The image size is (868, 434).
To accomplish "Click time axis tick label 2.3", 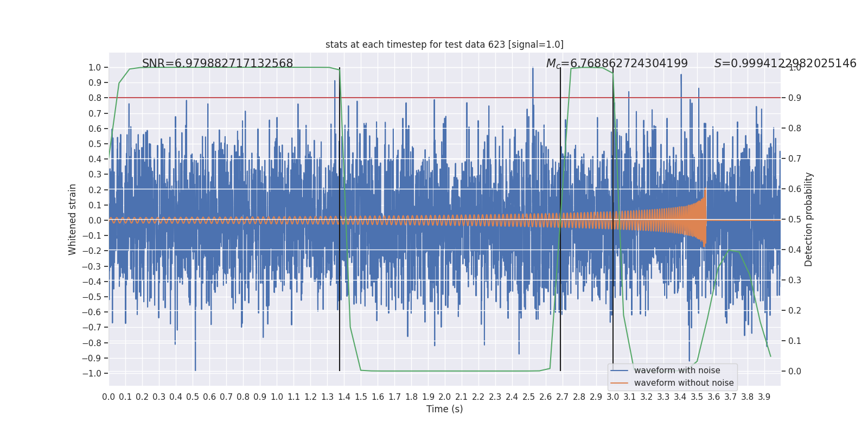I will [x=495, y=397].
